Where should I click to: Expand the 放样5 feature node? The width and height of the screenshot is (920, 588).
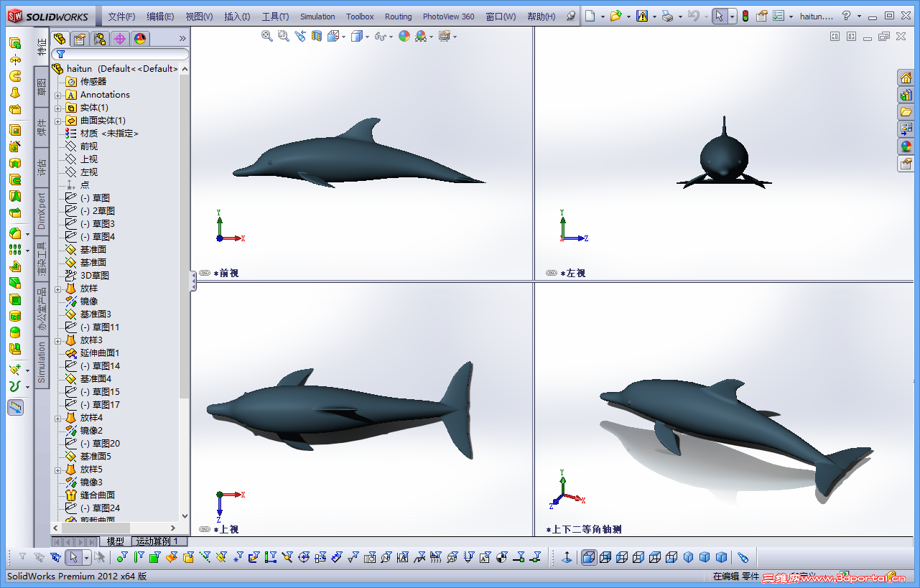point(58,470)
